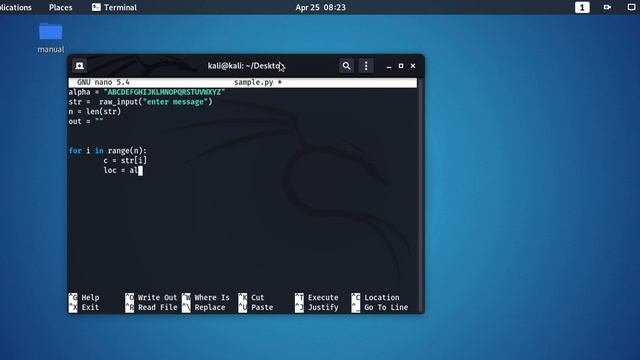Viewport: 640px width, 360px height.
Task: Click the Location shortcut label
Action: pos(382,298)
